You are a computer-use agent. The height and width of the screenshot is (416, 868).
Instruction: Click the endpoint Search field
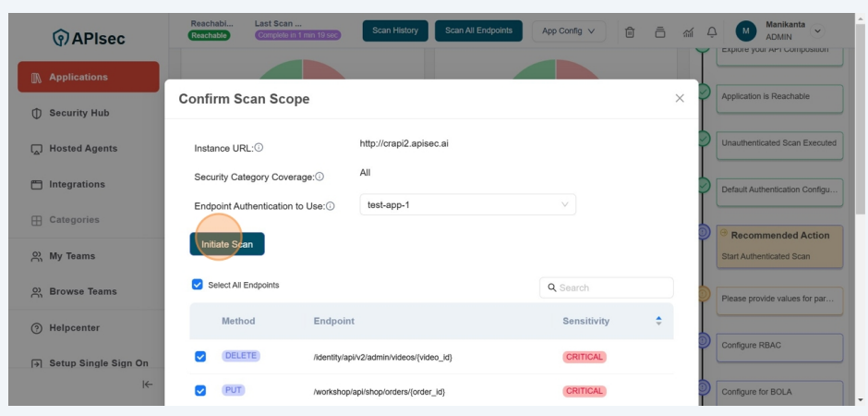coord(613,288)
